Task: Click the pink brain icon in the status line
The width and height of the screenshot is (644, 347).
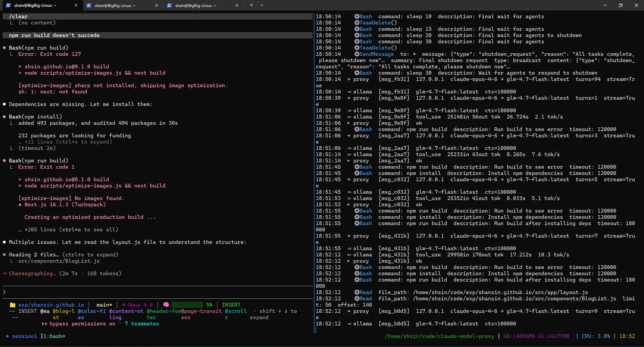Action: click(x=166, y=305)
